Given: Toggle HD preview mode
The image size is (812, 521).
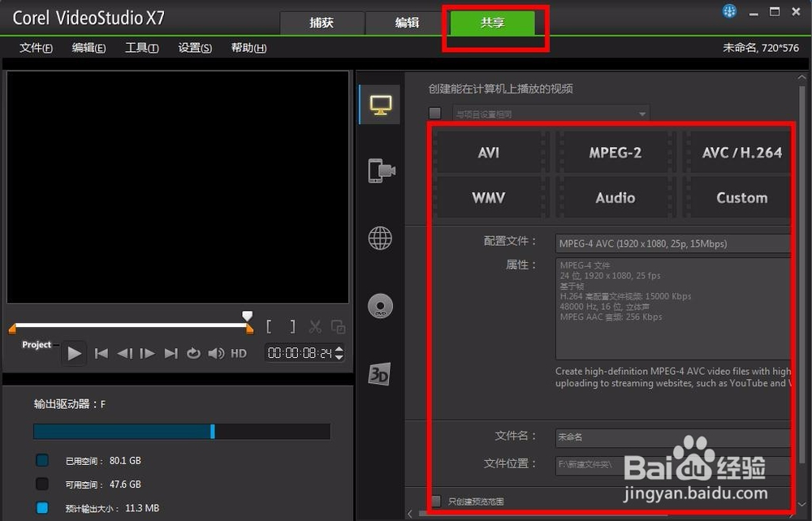Looking at the screenshot, I should pos(239,353).
